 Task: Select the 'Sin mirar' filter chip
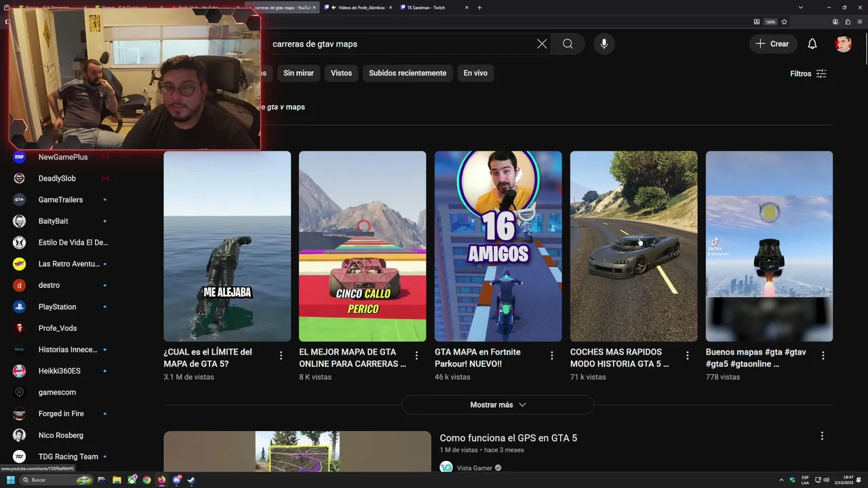298,73
